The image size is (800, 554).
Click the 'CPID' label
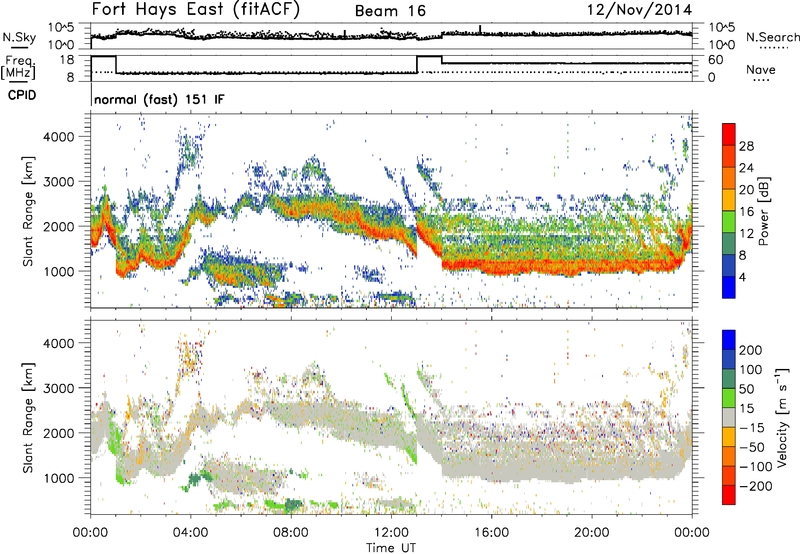pos(22,95)
